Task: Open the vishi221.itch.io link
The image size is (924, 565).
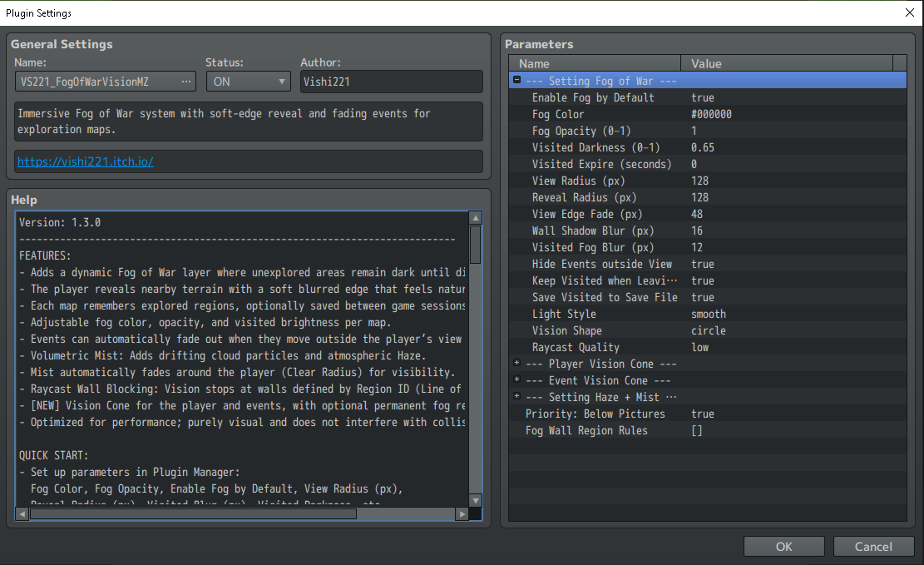Action: tap(86, 161)
